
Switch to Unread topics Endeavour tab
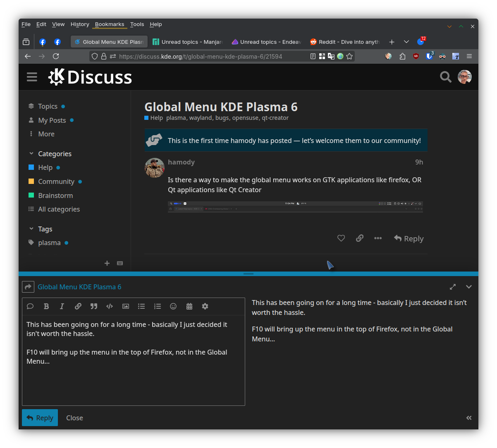266,42
